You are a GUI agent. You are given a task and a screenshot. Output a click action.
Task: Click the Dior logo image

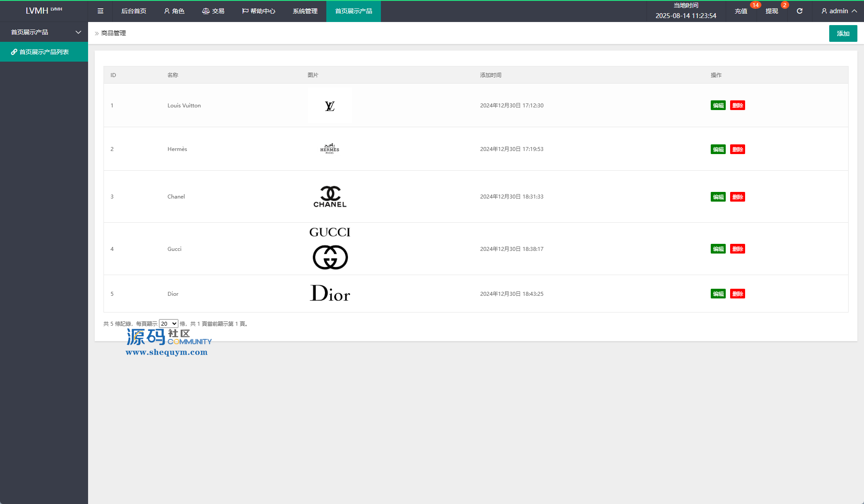[330, 294]
